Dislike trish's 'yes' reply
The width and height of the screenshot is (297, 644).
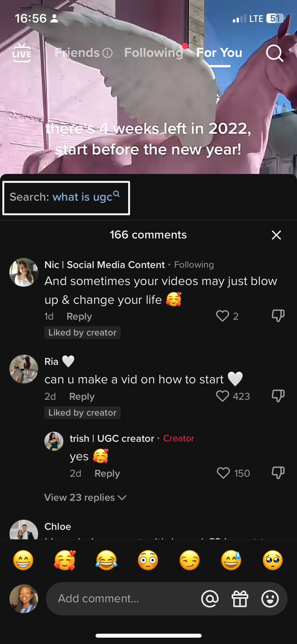coord(278,473)
